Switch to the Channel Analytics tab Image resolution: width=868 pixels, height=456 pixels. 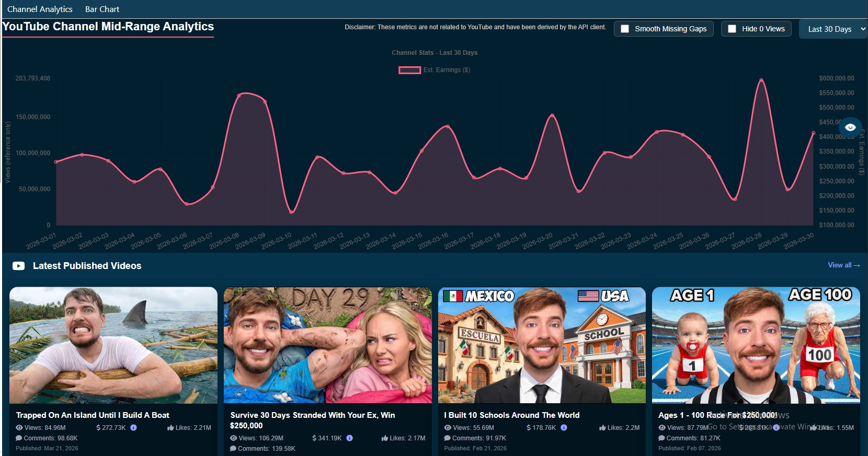tap(40, 9)
